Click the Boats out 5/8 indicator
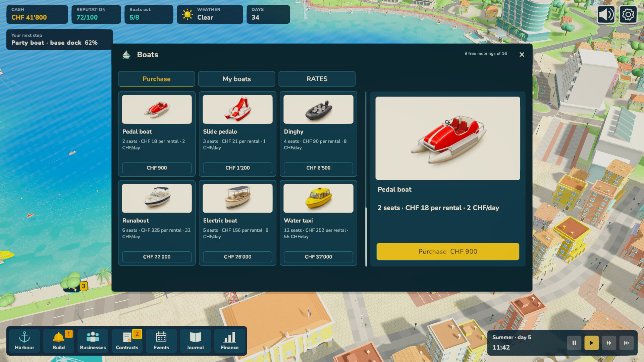The width and height of the screenshot is (644, 362). click(149, 14)
